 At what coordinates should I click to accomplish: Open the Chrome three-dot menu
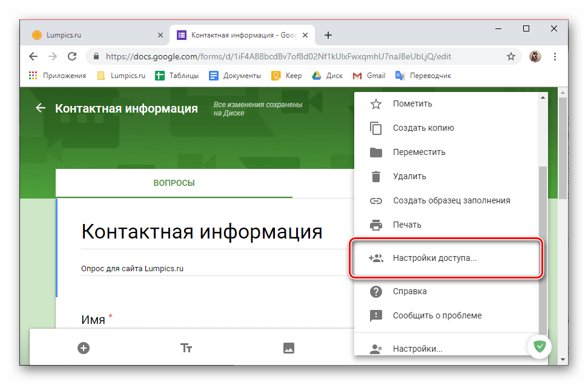click(555, 56)
